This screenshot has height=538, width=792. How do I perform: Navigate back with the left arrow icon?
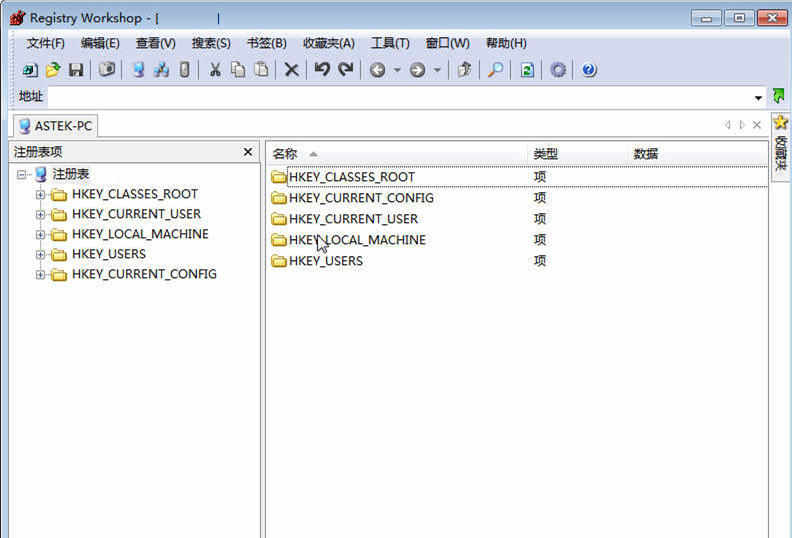(377, 70)
